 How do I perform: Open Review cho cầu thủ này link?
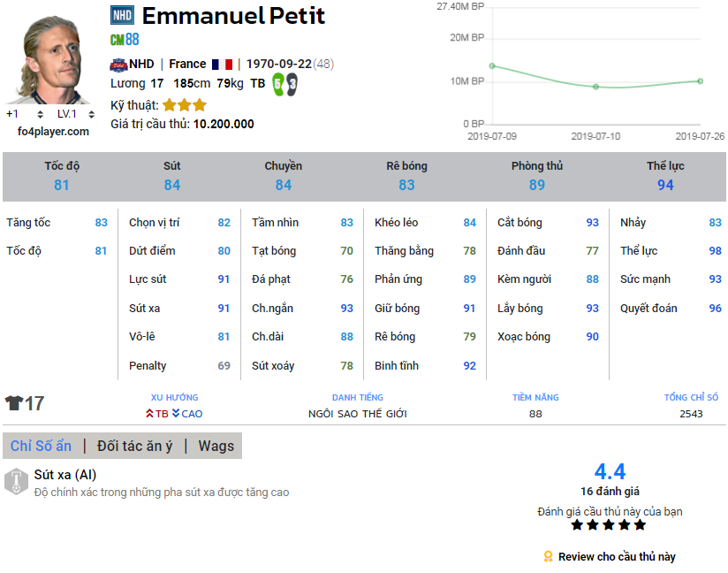tap(616, 556)
